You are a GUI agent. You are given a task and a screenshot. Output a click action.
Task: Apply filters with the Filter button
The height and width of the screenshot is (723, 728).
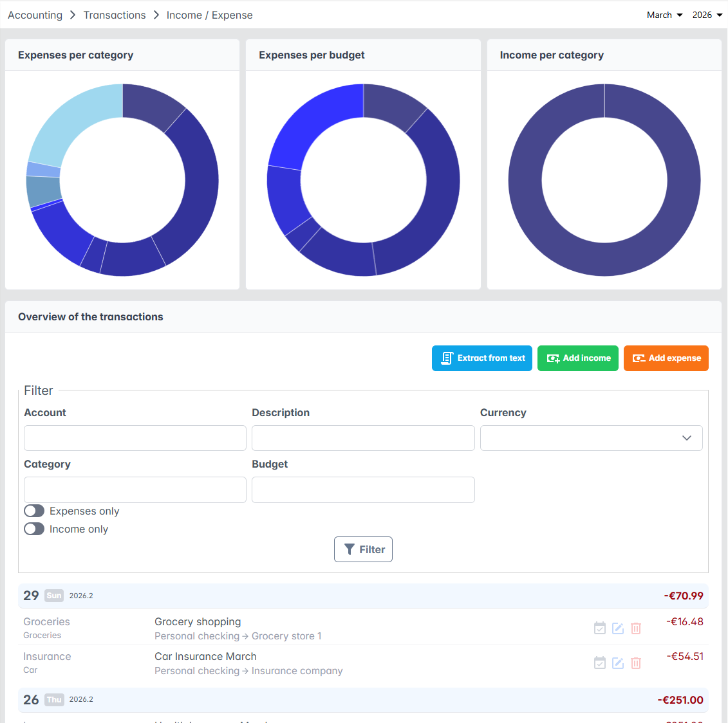point(363,549)
